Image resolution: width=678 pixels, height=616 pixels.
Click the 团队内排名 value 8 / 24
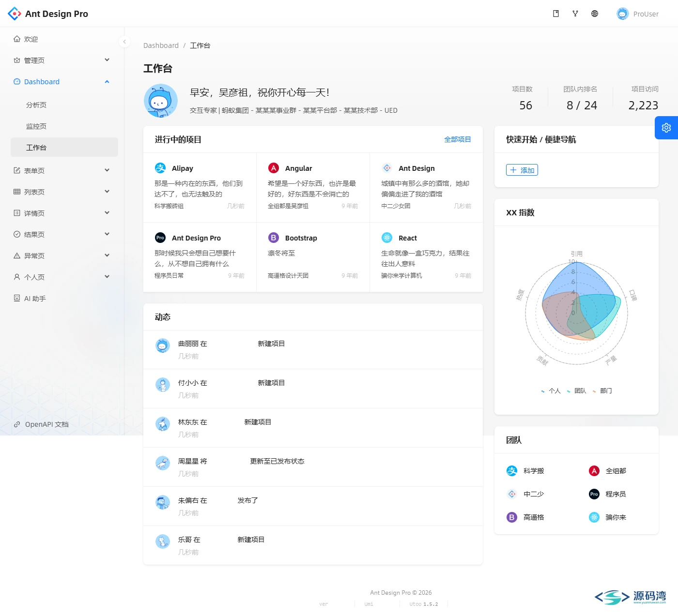pyautogui.click(x=582, y=105)
